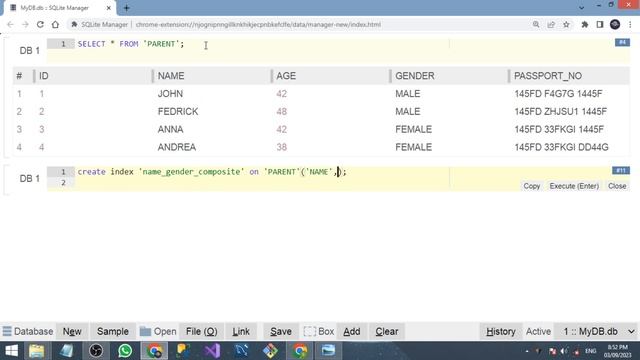Open WhatsApp from the taskbar
The height and width of the screenshot is (360, 640).
[125, 351]
